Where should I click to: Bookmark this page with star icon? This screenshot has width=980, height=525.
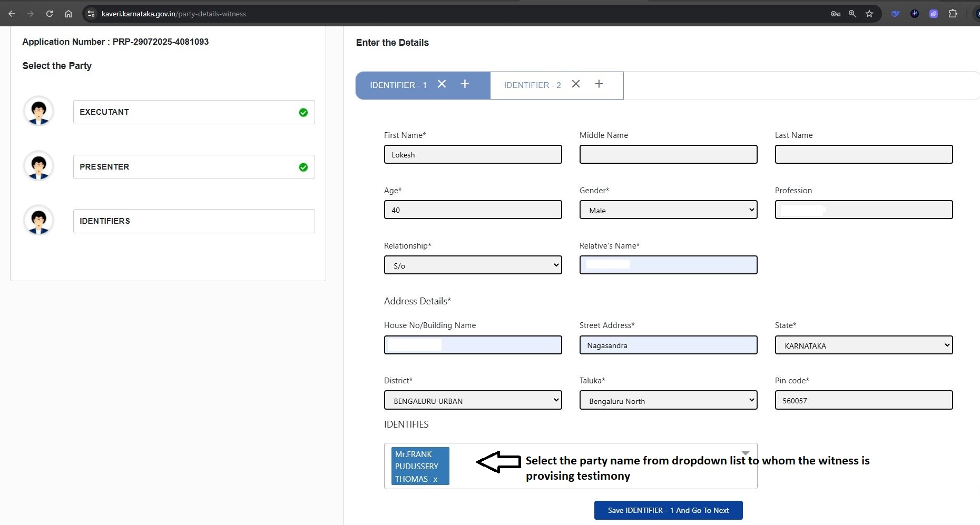pyautogui.click(x=869, y=14)
